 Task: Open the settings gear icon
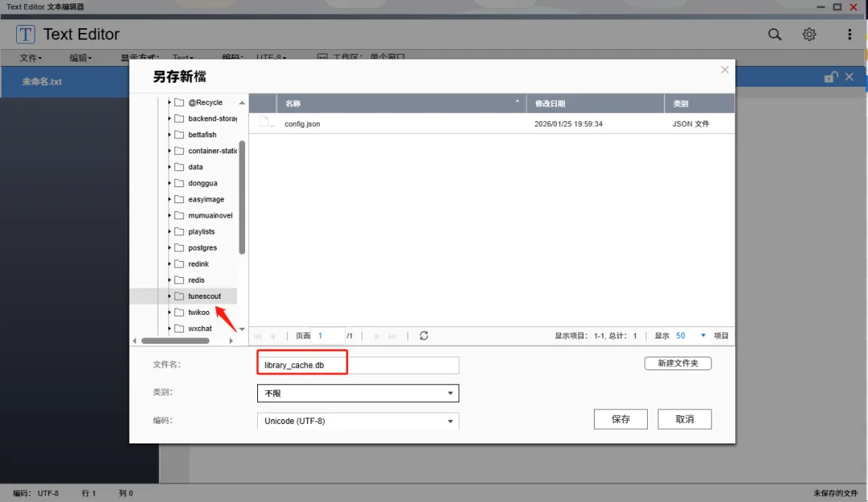point(809,35)
